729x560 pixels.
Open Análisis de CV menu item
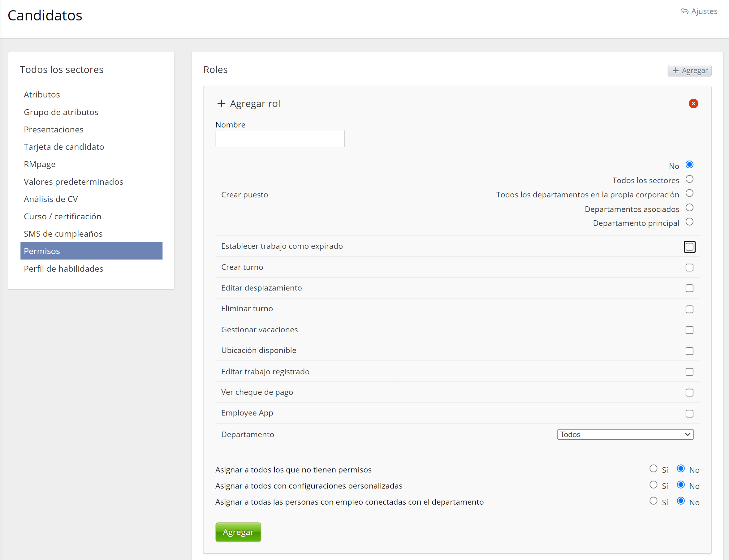51,199
